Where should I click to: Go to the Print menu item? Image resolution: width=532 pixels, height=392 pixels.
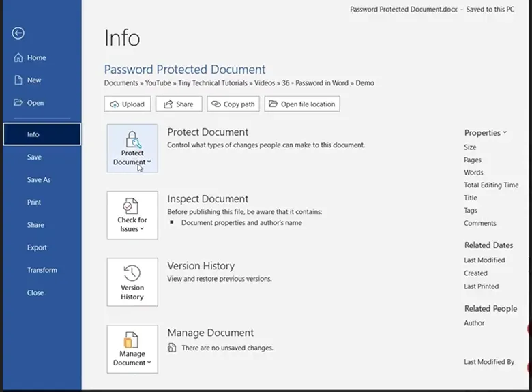point(34,202)
